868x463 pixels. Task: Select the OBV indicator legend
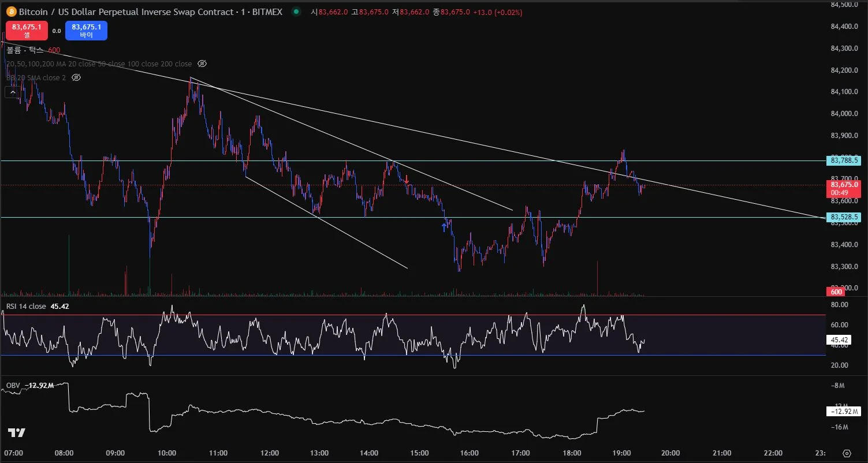30,385
